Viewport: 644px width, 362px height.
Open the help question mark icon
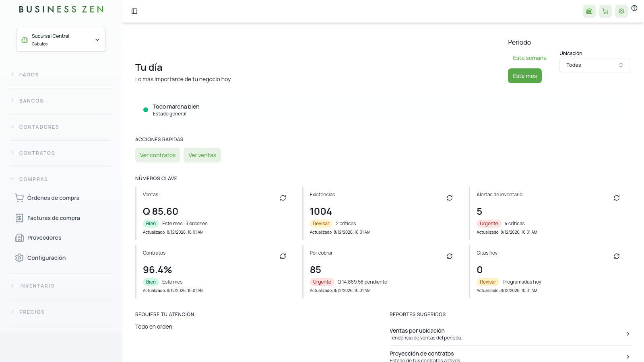[634, 8]
